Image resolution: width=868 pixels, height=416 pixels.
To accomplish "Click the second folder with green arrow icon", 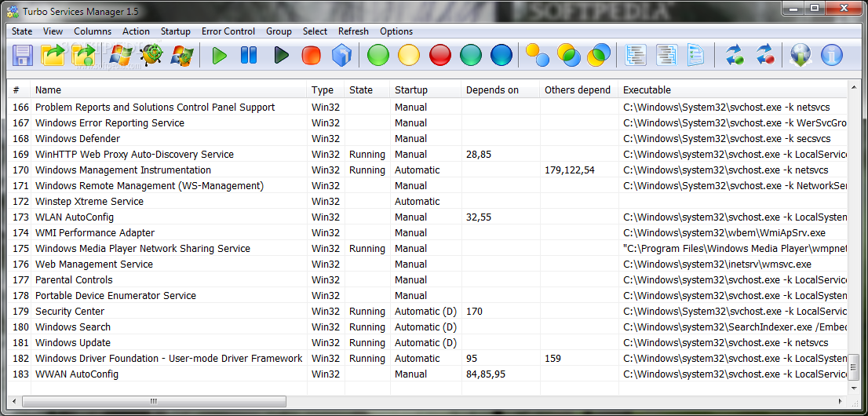I will 84,55.
